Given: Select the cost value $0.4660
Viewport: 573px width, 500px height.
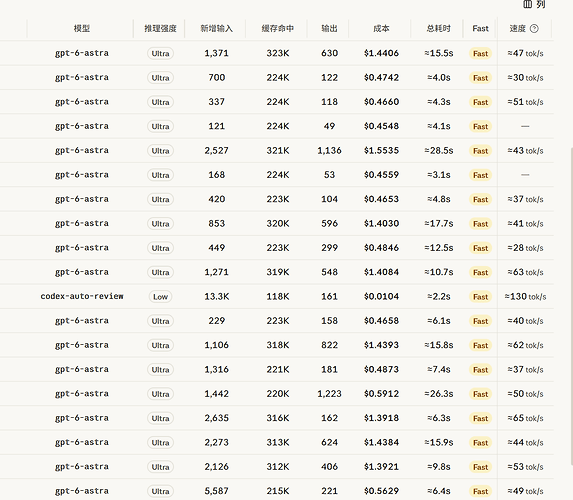Looking at the screenshot, I should [x=381, y=102].
